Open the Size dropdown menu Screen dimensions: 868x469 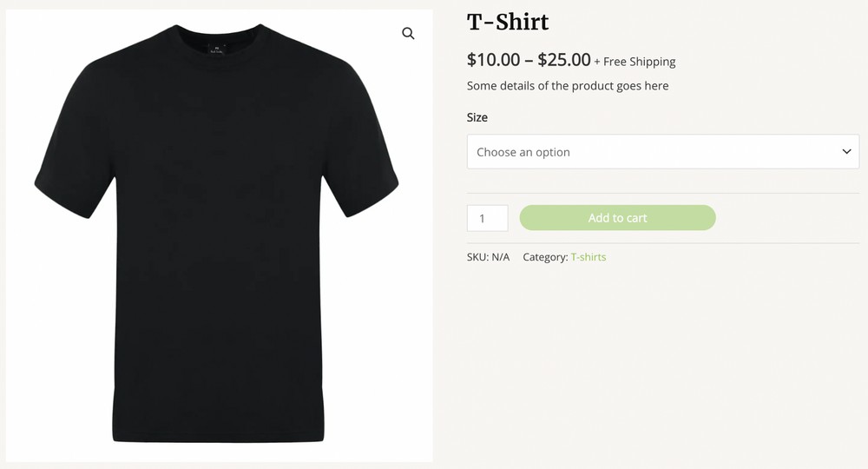coord(662,152)
